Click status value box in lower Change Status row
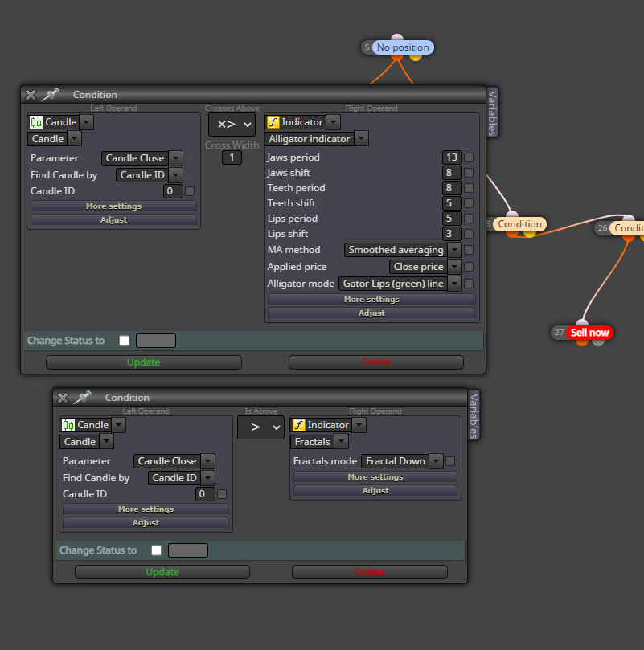Screen dimensions: 644x650 [188, 550]
